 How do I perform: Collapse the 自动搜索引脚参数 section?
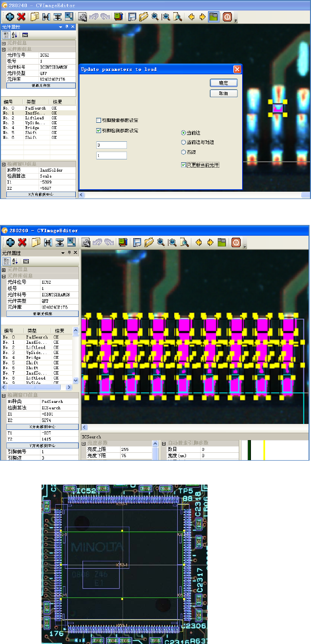(x=164, y=444)
